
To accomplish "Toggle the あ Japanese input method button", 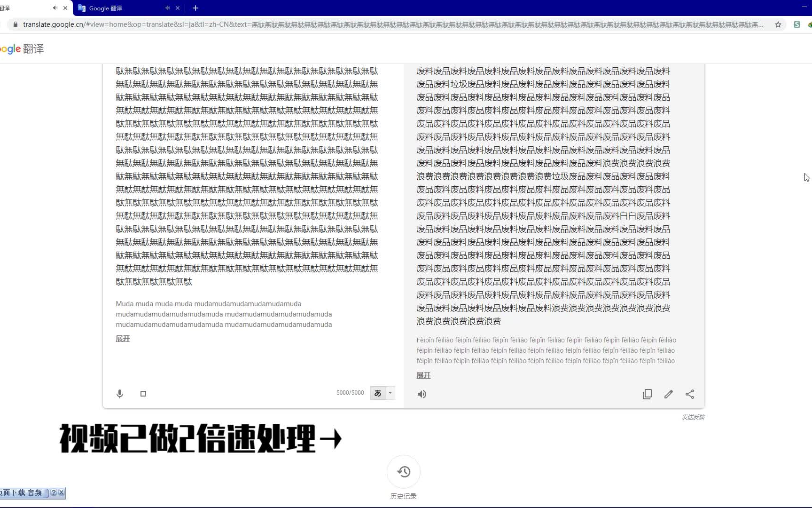I will pyautogui.click(x=378, y=393).
